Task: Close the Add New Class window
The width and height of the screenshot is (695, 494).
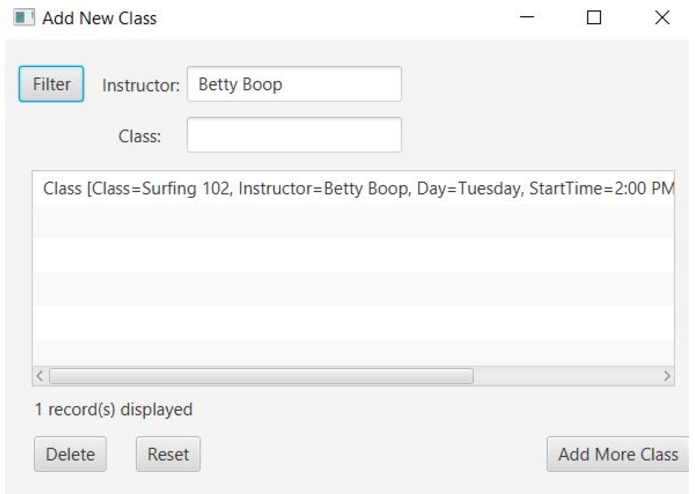Action: click(662, 18)
